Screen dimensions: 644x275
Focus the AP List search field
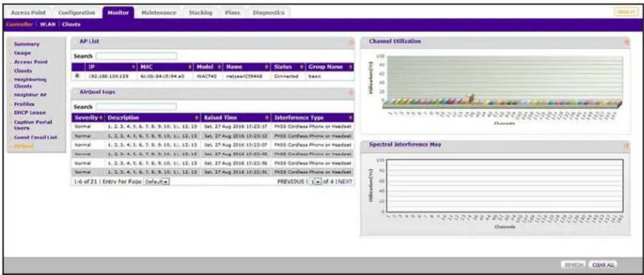(136, 56)
